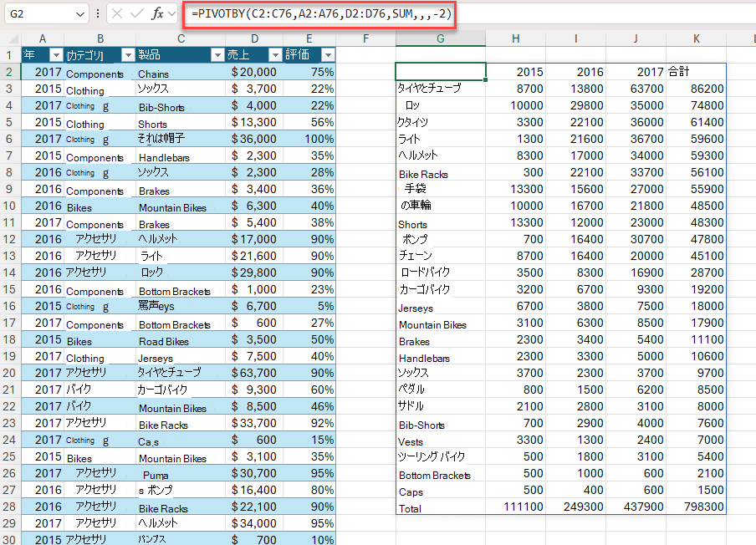
Task: Select column G header
Action: [440, 38]
